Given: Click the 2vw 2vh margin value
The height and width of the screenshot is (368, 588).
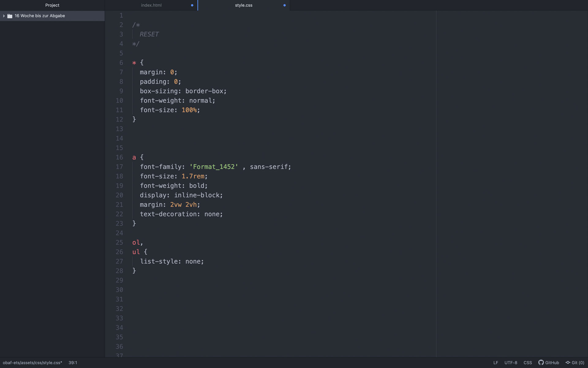Looking at the screenshot, I should point(183,205).
